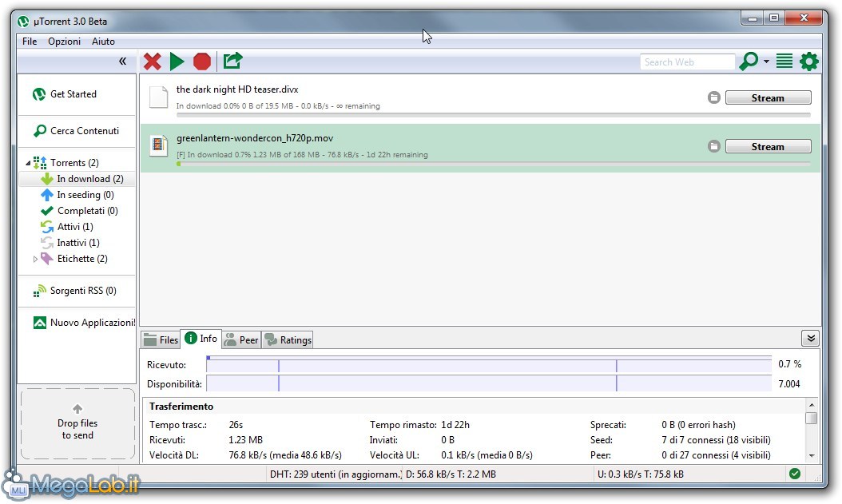Select Torrents (2) in the sidebar
The height and width of the screenshot is (504, 842).
(74, 163)
